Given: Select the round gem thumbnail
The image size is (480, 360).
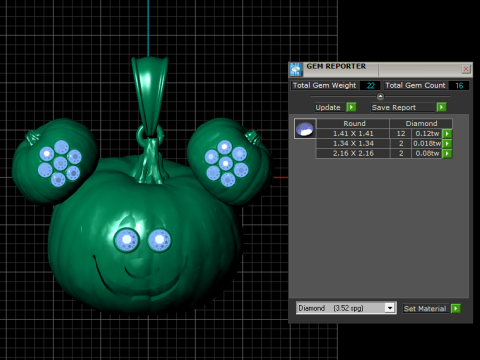Looking at the screenshot, I should pos(305,129).
